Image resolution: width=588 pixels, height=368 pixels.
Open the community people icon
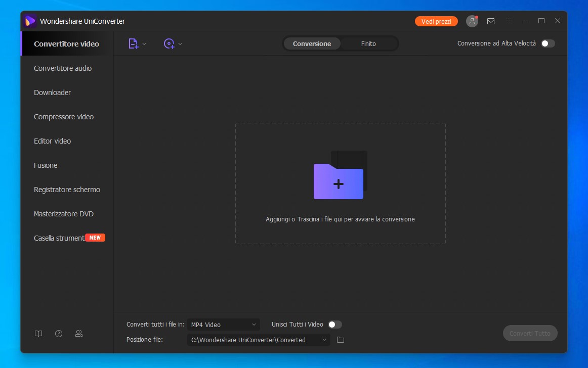click(x=79, y=334)
